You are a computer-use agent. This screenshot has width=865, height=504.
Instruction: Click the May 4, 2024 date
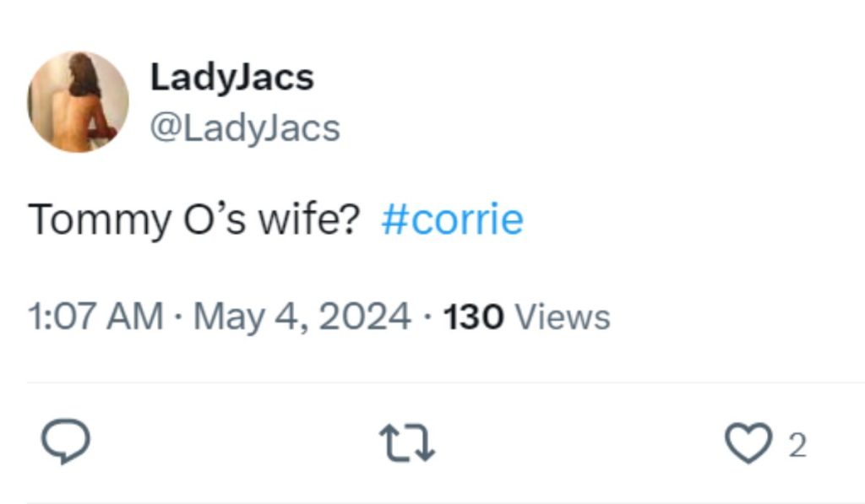[302, 317]
